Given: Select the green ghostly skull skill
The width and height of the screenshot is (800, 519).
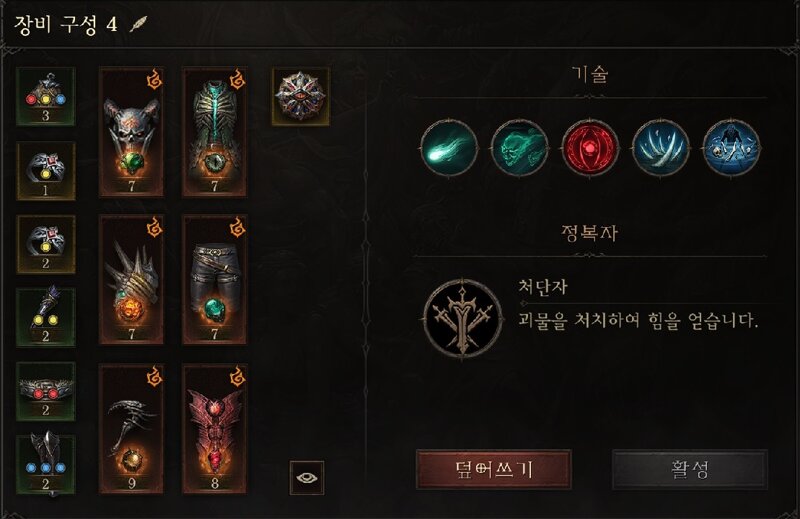Looking at the screenshot, I should pyautogui.click(x=519, y=149).
